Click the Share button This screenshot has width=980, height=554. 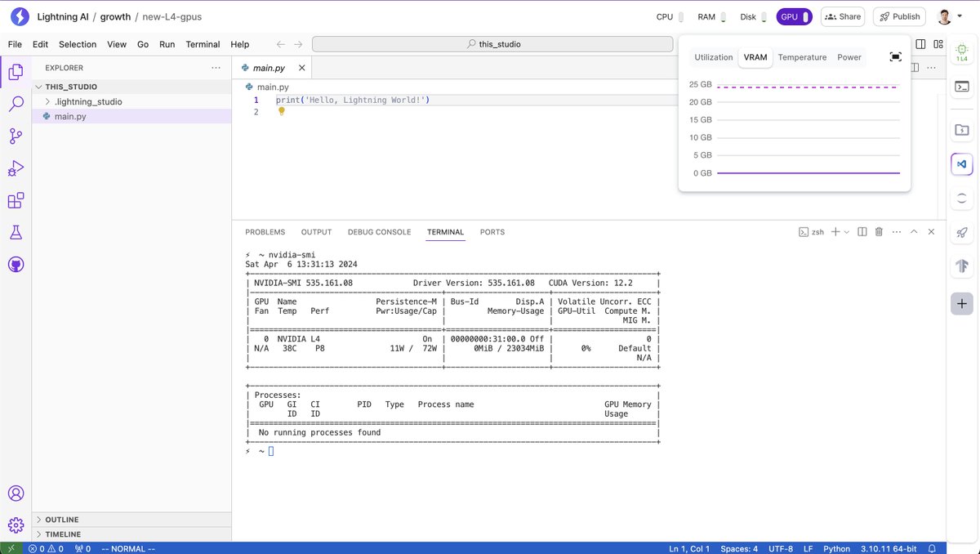843,16
